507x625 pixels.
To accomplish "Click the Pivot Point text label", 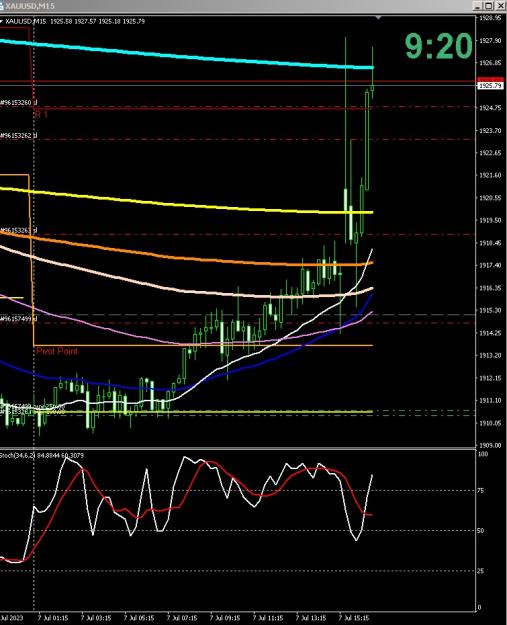I will pyautogui.click(x=57, y=351).
